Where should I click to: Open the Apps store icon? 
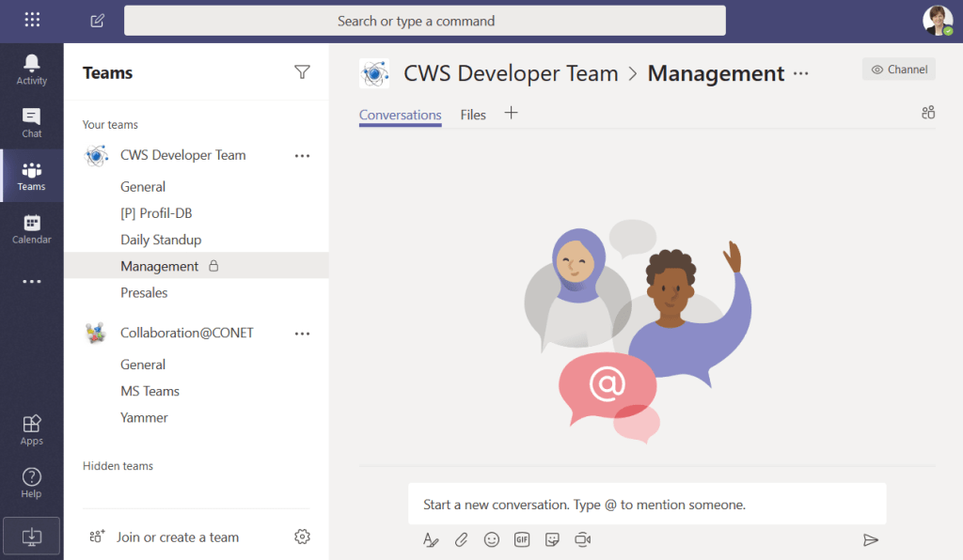(31, 429)
